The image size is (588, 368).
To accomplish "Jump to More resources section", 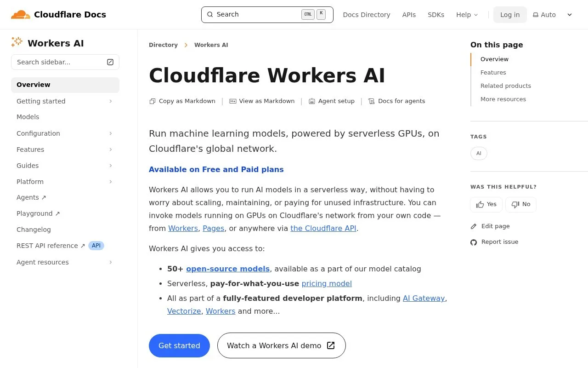I will point(503,99).
